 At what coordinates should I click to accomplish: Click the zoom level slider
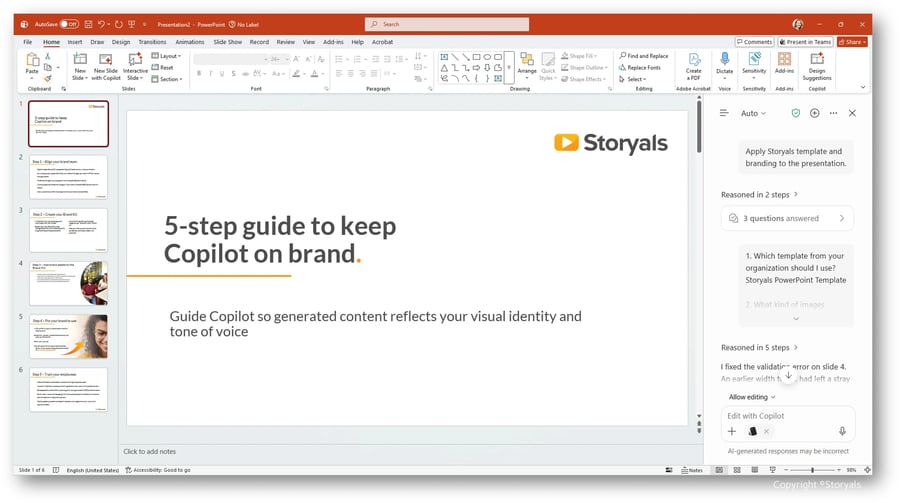(812, 470)
